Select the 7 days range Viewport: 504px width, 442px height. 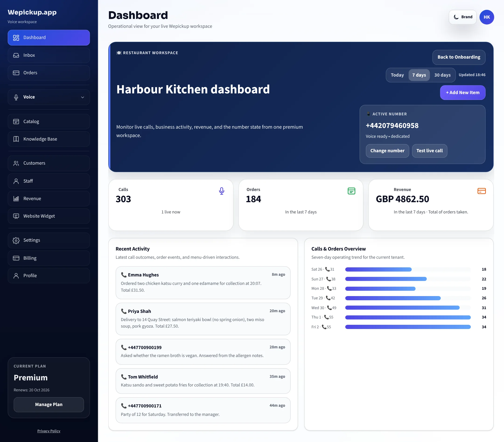[419, 75]
